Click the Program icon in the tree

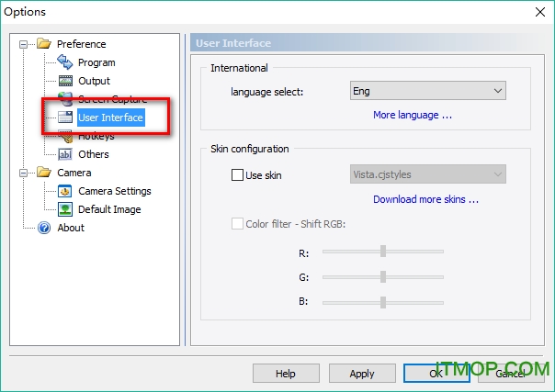64,62
